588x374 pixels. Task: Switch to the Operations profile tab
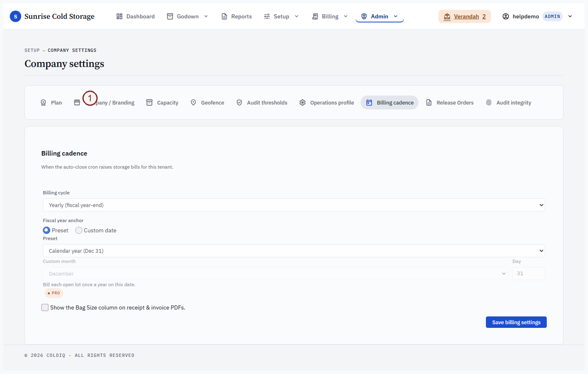coord(327,102)
